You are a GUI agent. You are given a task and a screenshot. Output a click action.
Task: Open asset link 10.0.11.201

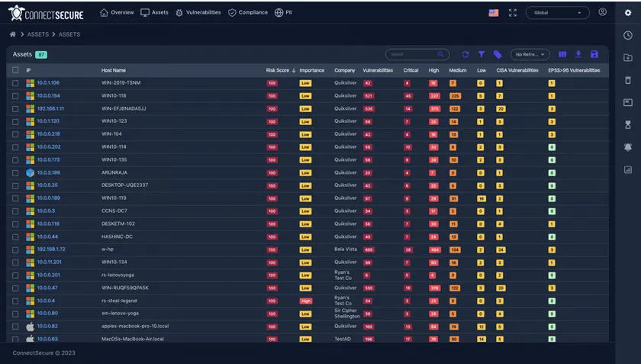click(49, 262)
